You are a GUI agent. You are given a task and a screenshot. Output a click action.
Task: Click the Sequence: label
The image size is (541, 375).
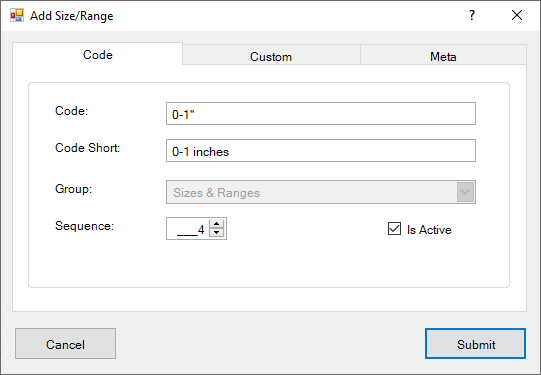point(85,226)
